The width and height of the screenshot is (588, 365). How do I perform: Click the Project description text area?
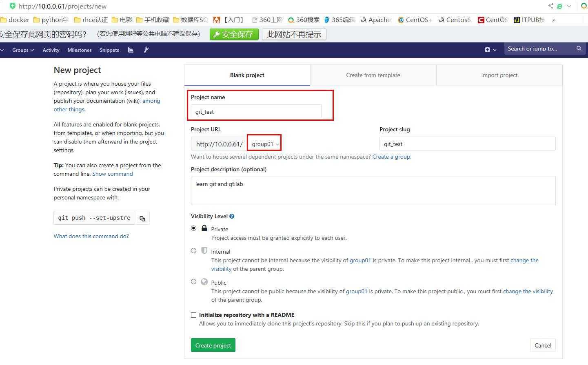coord(373,190)
